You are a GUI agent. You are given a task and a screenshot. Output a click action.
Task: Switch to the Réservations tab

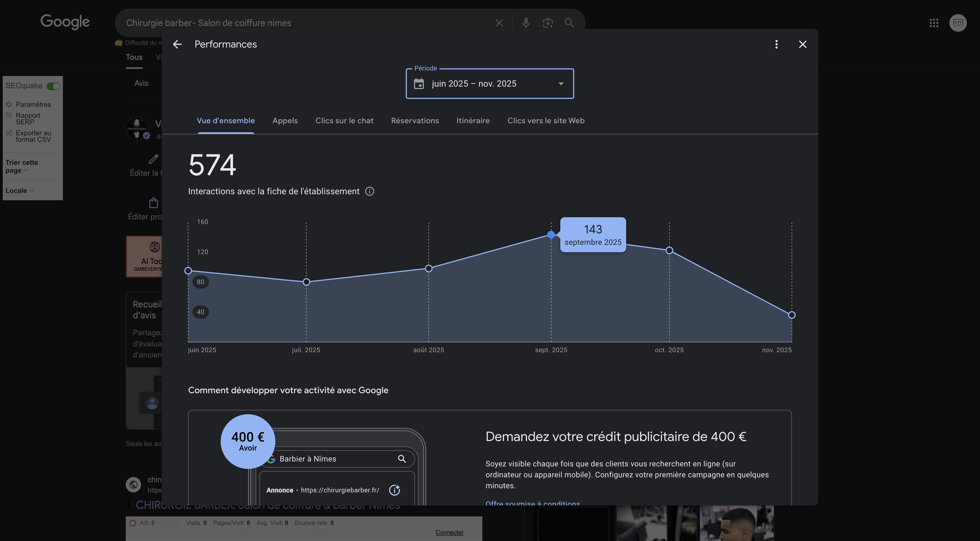pyautogui.click(x=415, y=120)
